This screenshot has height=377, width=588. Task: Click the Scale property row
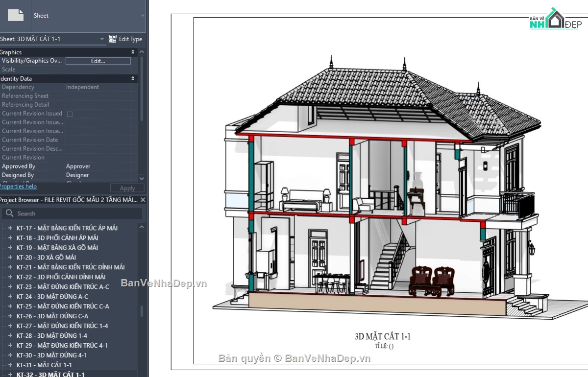(69, 70)
